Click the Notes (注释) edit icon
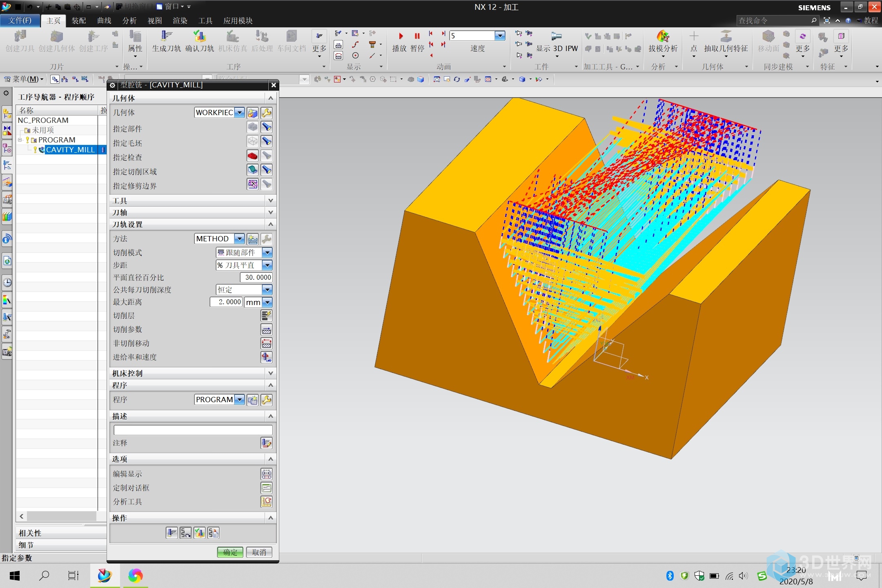The width and height of the screenshot is (882, 588). click(267, 443)
